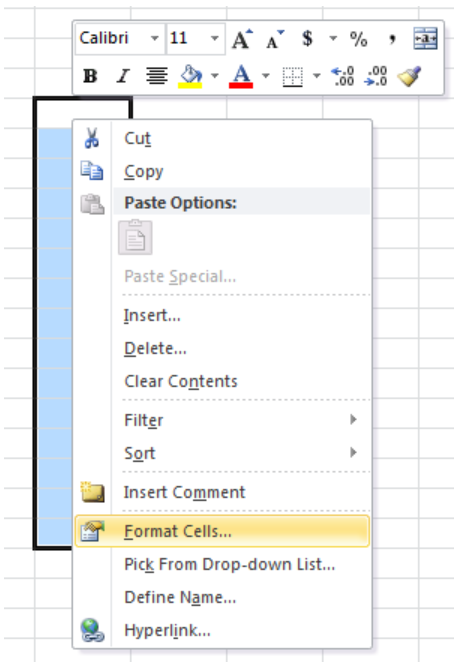
Task: Open the Filter submenu
Action: [222, 420]
